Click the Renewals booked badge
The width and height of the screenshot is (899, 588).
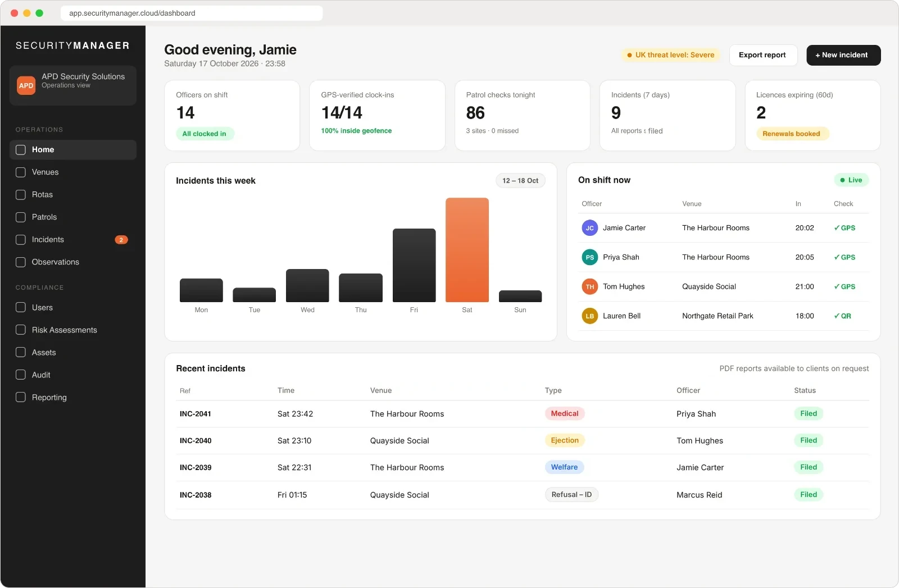click(x=792, y=134)
